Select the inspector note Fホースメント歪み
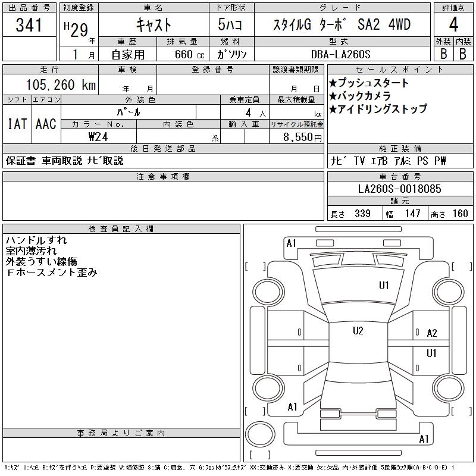 click(52, 273)
